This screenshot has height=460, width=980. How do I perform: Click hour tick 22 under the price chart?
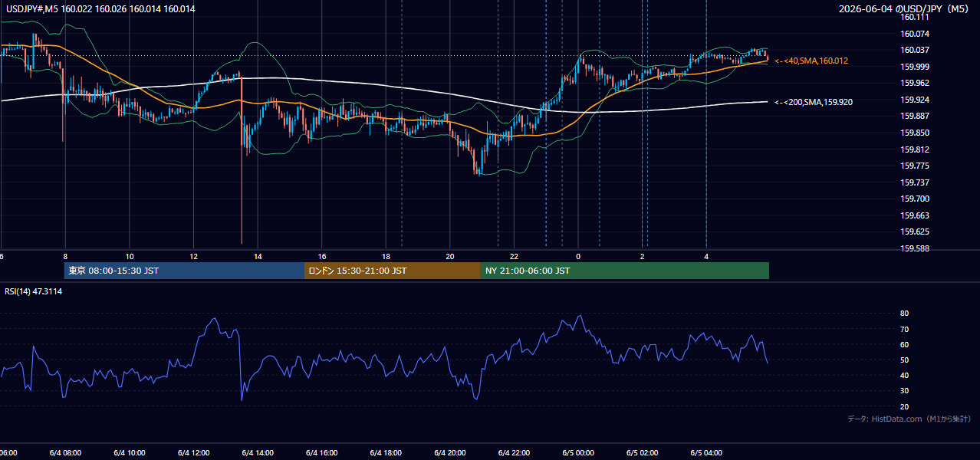coord(515,257)
